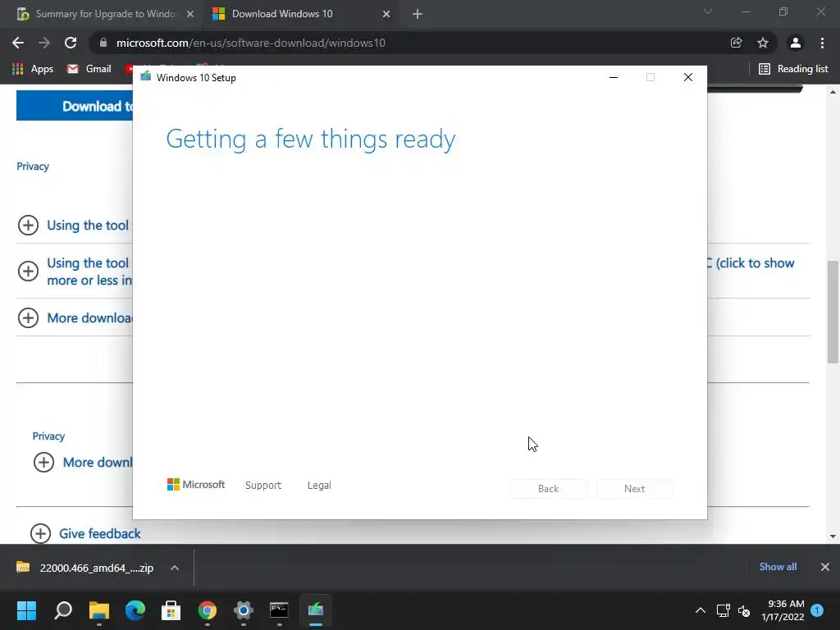Open Command Prompt taskbar icon
Screen dimensions: 840x630
[279, 610]
